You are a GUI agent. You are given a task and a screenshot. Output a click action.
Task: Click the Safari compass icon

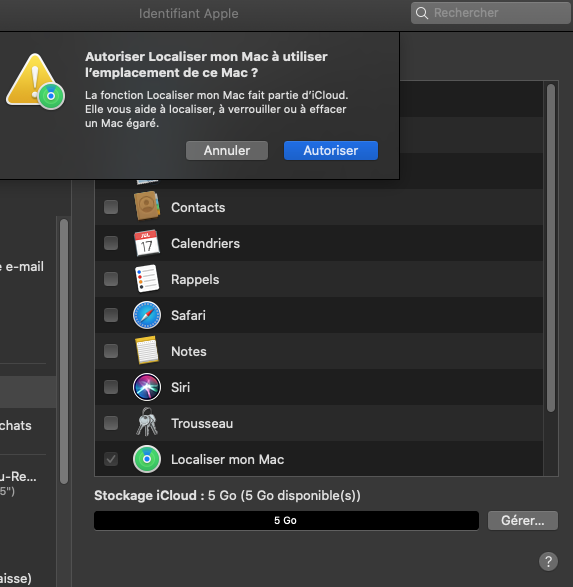pos(147,315)
